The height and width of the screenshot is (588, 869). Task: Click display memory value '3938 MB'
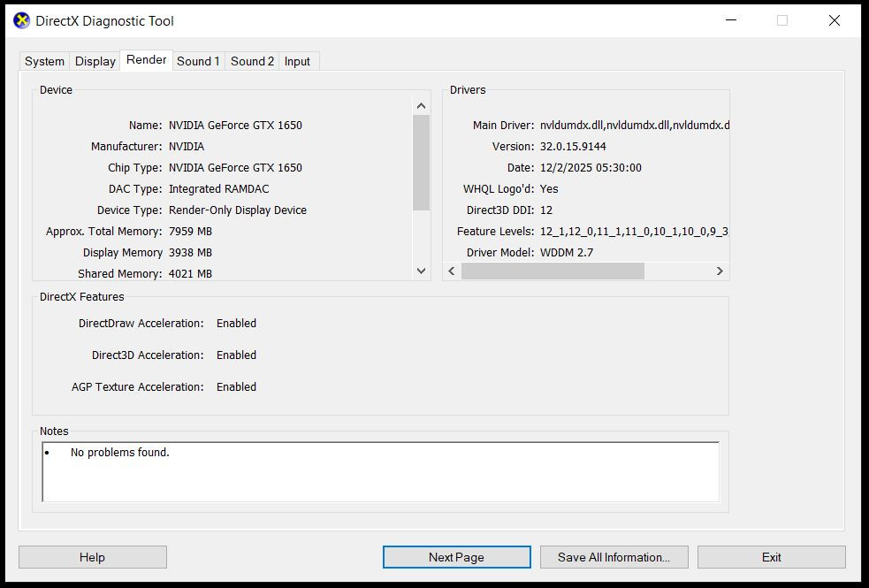point(190,253)
